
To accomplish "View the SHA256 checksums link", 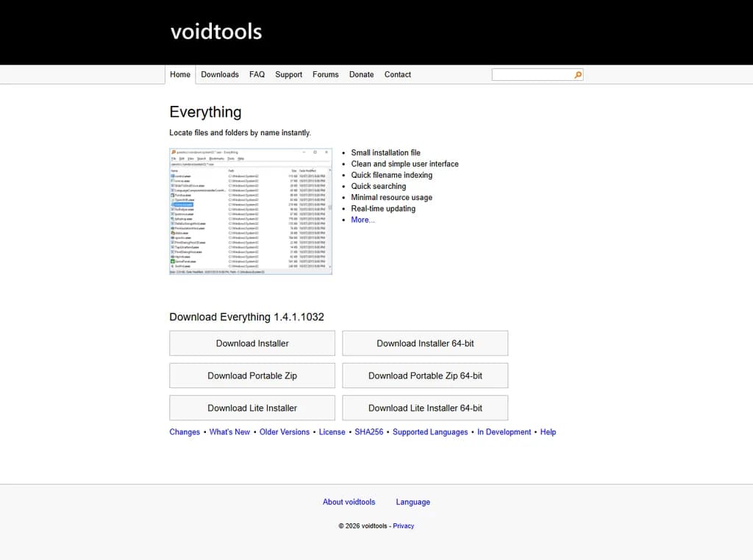I will [x=369, y=432].
